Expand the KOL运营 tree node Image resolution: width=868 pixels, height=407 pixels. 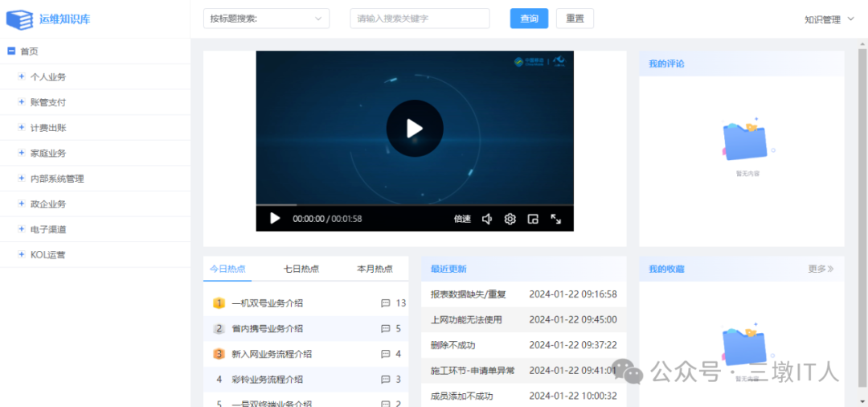(x=22, y=255)
